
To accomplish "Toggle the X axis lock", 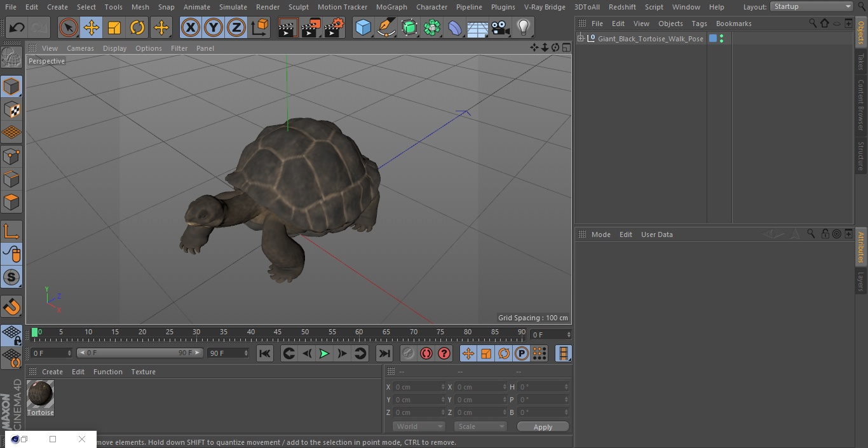I will 190,27.
